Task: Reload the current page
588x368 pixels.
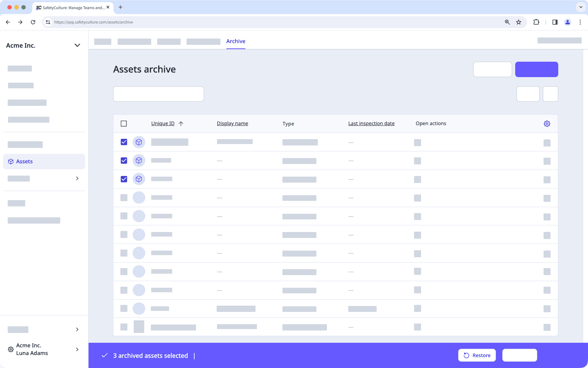Action: coord(33,22)
